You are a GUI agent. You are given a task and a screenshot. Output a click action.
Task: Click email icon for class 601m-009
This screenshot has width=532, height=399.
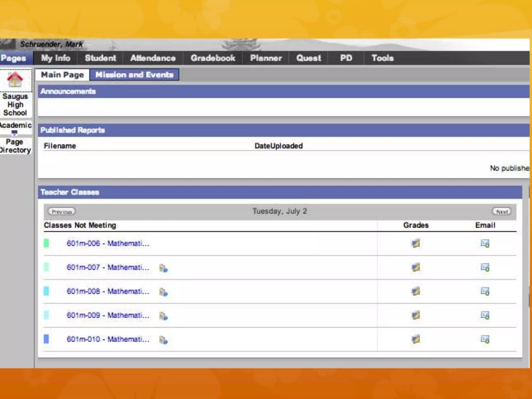click(485, 315)
